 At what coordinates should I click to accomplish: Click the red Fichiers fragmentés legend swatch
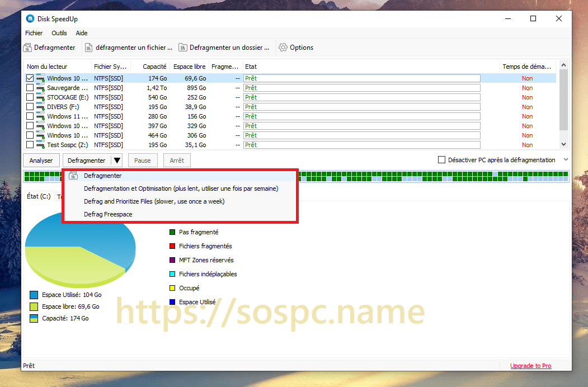(x=172, y=246)
